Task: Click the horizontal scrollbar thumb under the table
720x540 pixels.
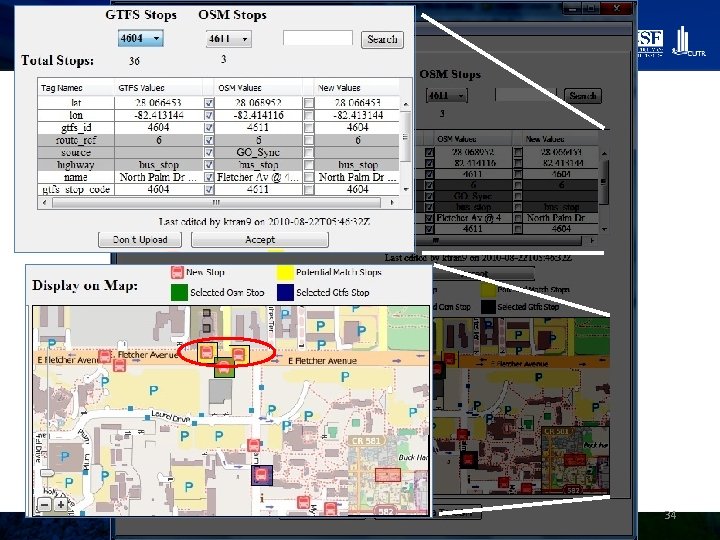Action: click(x=216, y=202)
